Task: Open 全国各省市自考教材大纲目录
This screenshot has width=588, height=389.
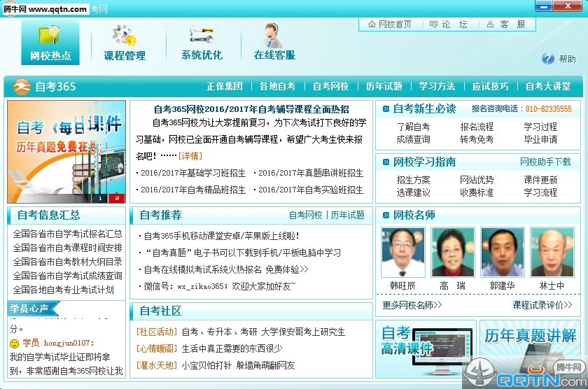Action: coord(67,262)
